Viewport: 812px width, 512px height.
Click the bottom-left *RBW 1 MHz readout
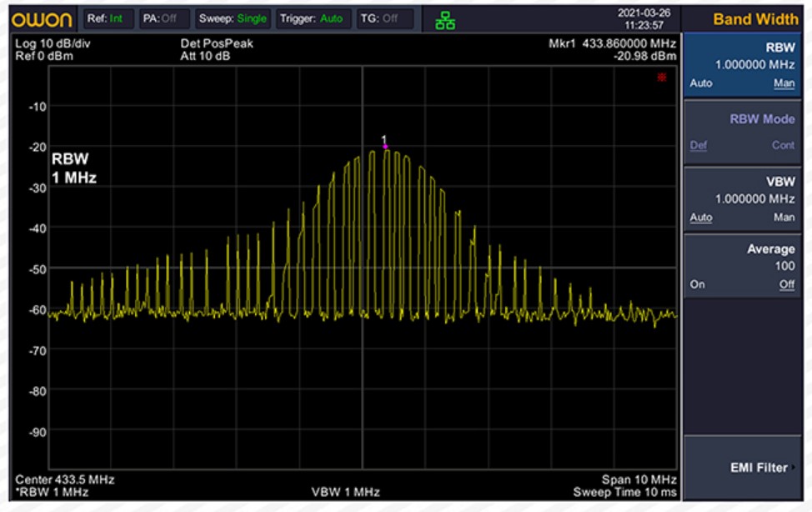(51, 492)
